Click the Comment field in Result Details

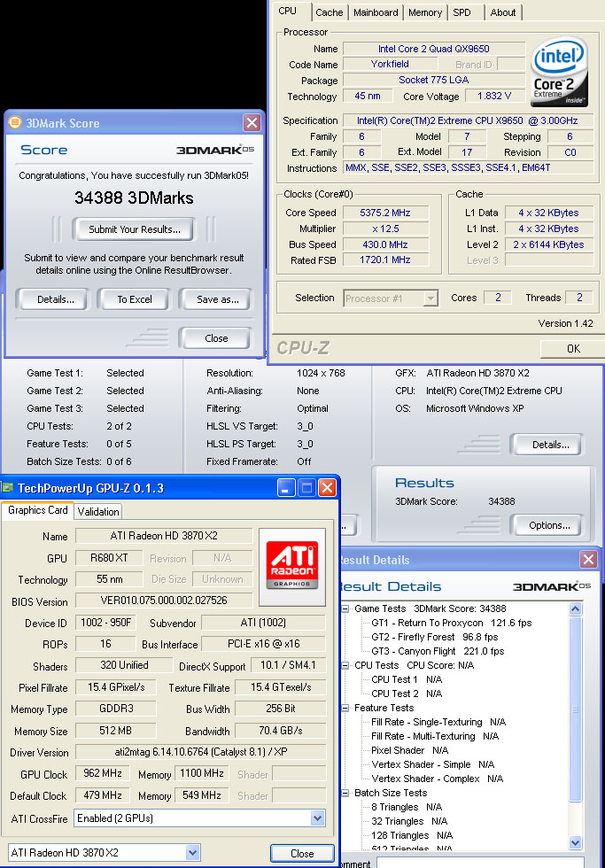point(482,863)
